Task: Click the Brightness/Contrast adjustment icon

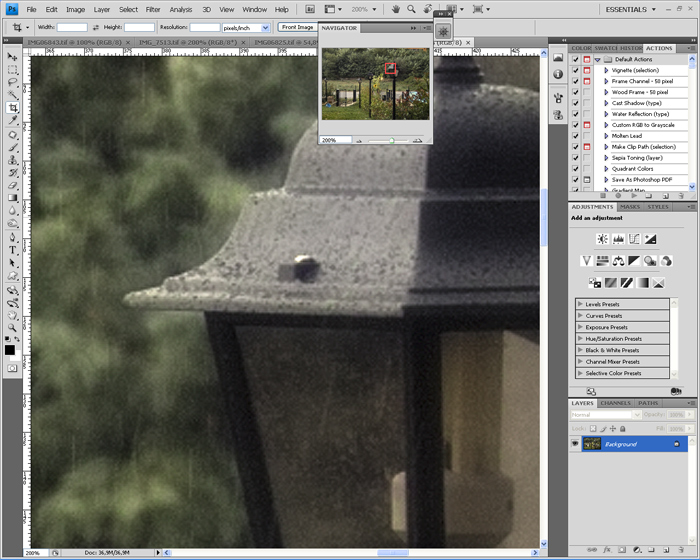Action: 602,239
